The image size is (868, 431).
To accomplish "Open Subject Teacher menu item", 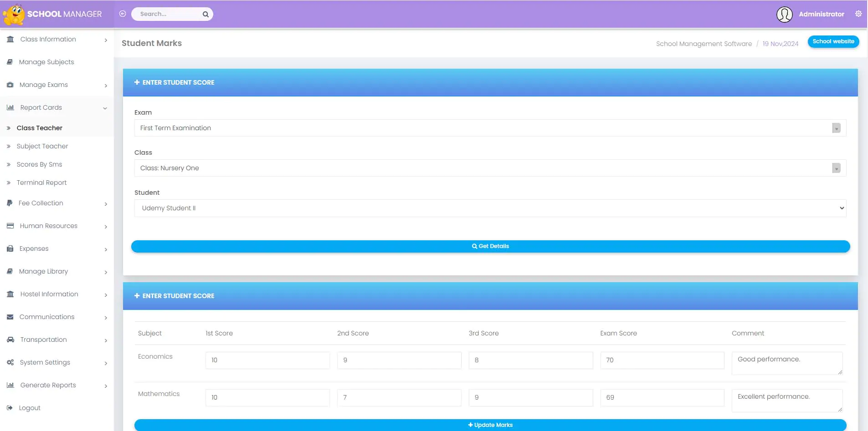I will click(42, 146).
